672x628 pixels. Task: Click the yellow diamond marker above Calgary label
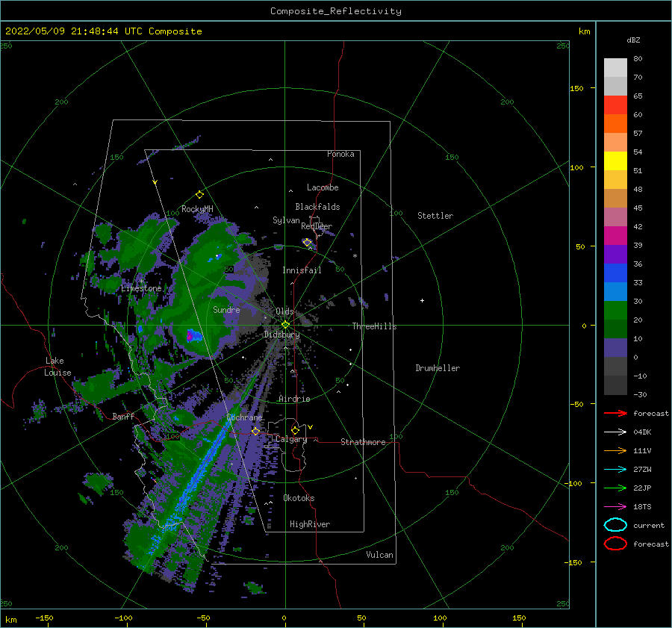pos(295,430)
